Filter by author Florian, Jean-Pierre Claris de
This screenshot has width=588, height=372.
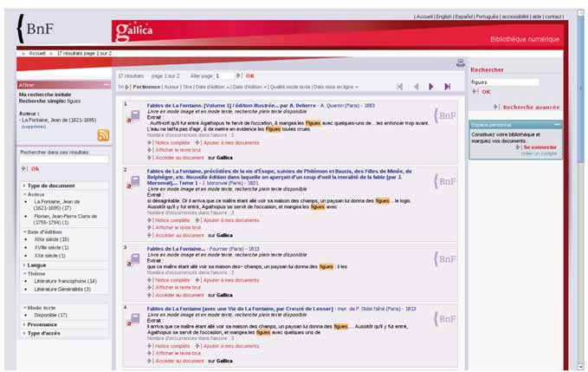point(65,219)
